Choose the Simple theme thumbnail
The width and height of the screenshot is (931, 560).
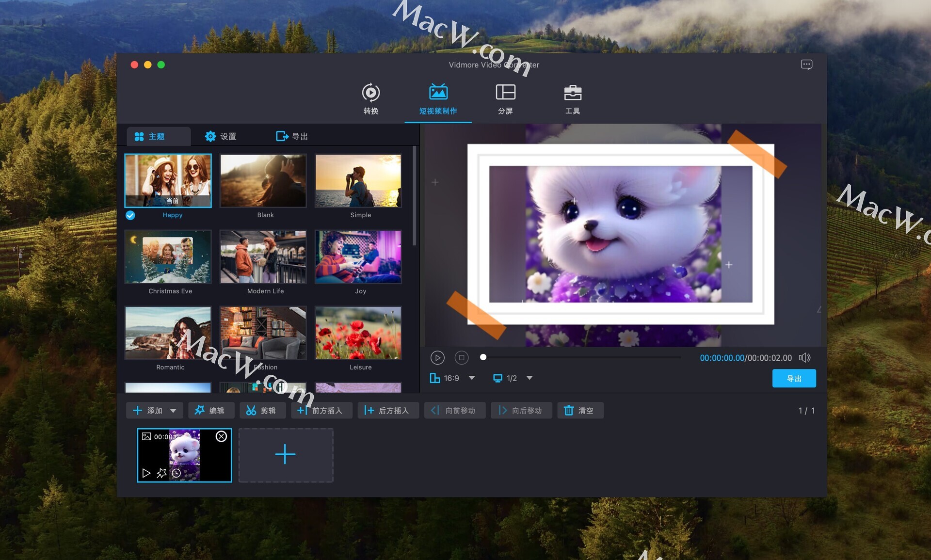[x=358, y=180]
